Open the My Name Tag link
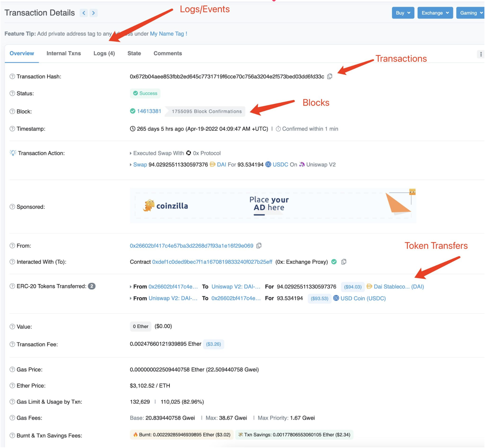The height and width of the screenshot is (448, 494). click(167, 34)
